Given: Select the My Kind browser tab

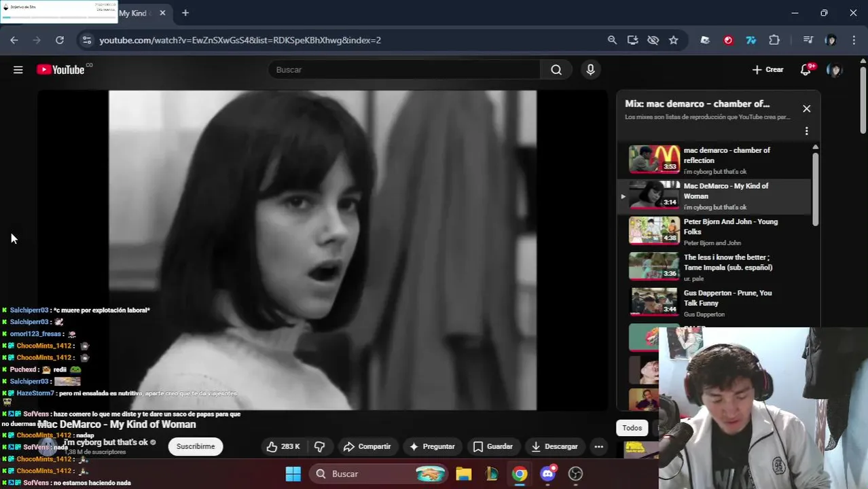Looking at the screenshot, I should [x=136, y=13].
